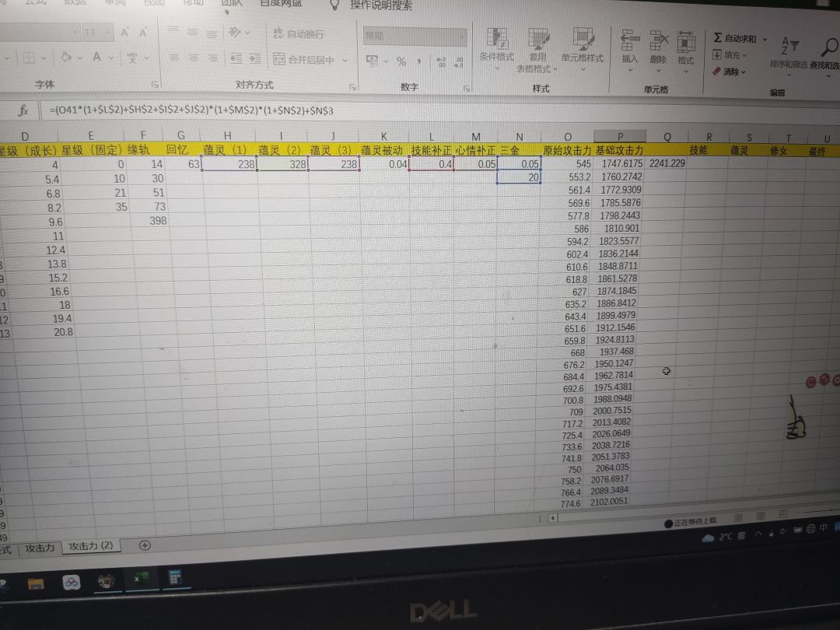
Task: Open File Explorer from taskbar
Action: coord(36,583)
